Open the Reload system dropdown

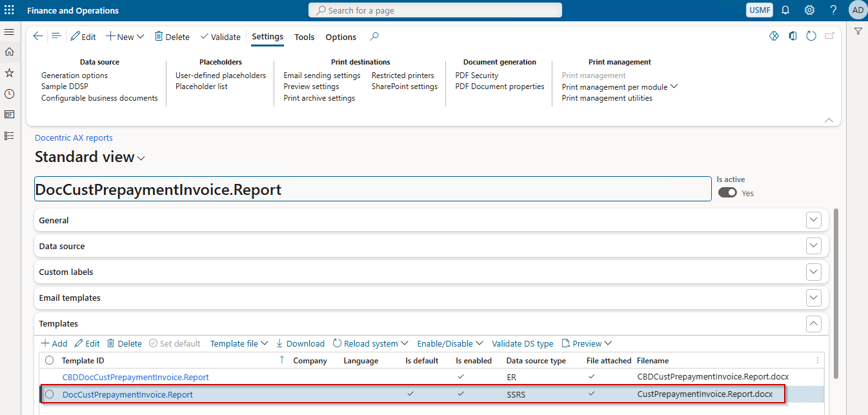pos(370,343)
